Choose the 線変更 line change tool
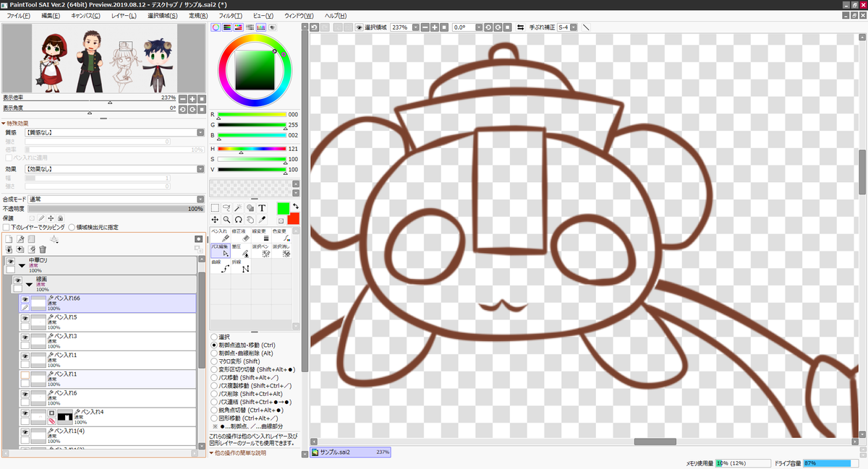This screenshot has height=469, width=868. pos(261,234)
